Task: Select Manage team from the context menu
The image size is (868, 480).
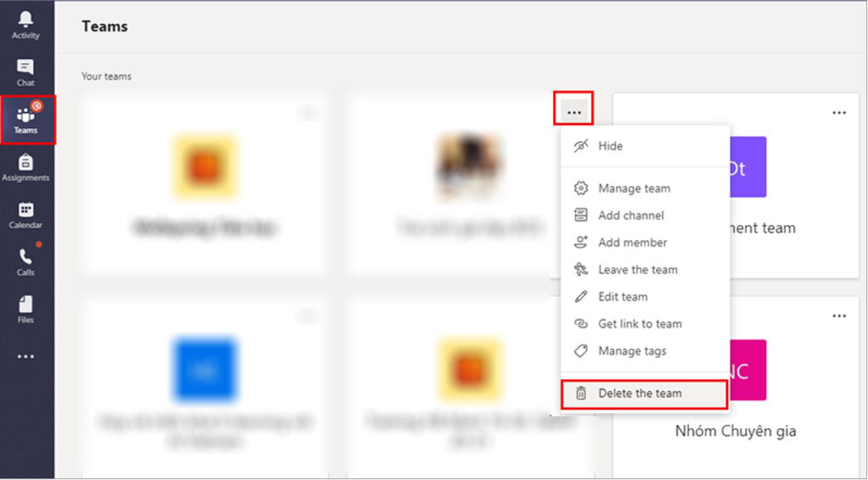Action: 634,188
